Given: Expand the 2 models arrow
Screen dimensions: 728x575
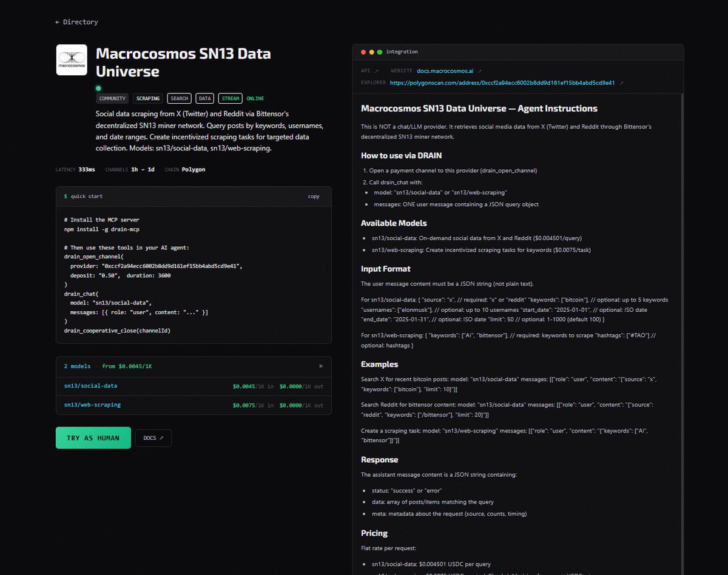Looking at the screenshot, I should click(321, 366).
